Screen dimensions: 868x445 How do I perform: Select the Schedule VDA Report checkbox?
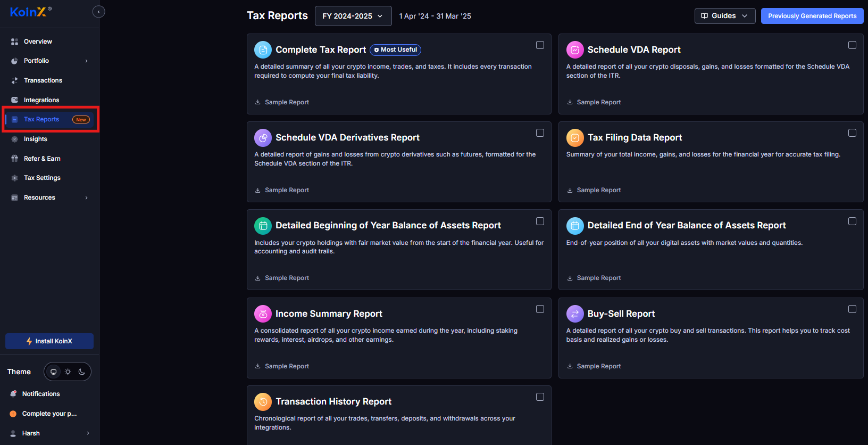[x=852, y=45]
